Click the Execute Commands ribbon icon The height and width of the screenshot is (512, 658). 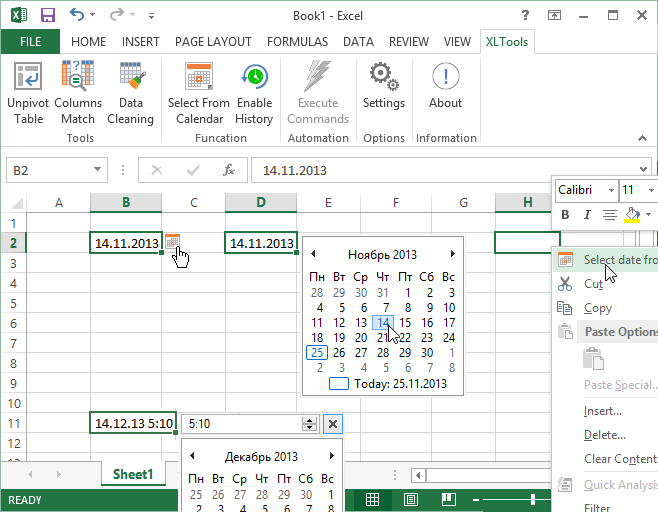coord(318,93)
